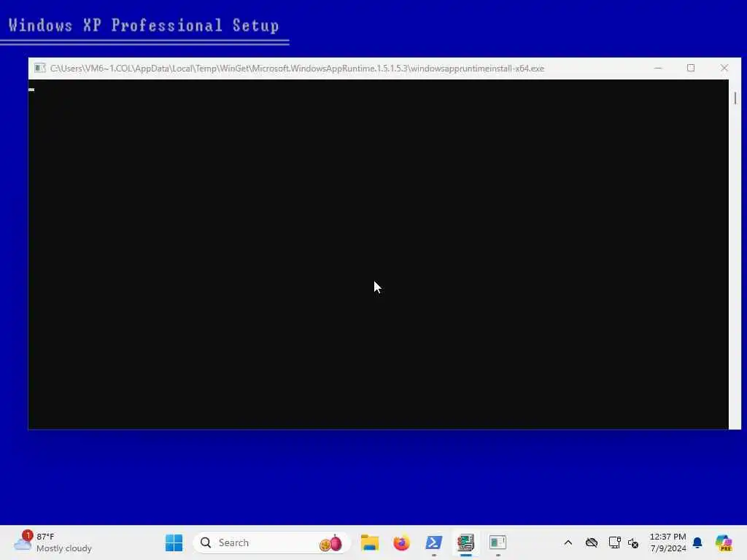
Task: Click the console vertical scrollbar thumb
Action: click(735, 98)
